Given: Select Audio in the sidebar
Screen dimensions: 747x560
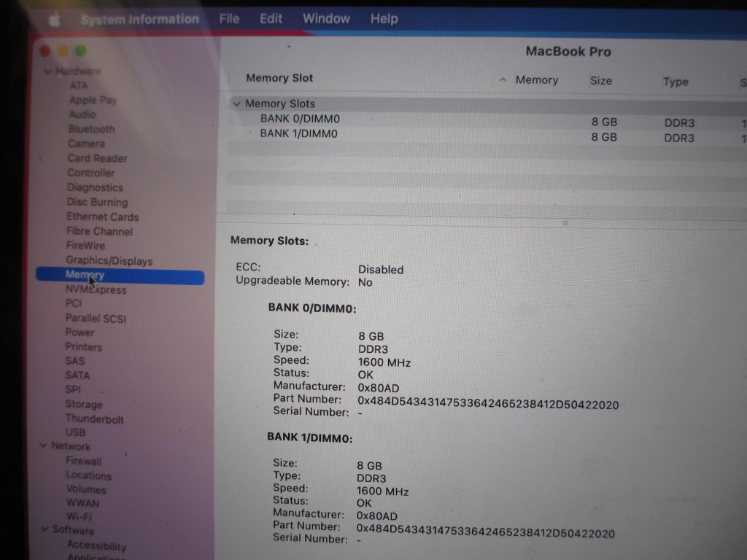Looking at the screenshot, I should pyautogui.click(x=82, y=114).
